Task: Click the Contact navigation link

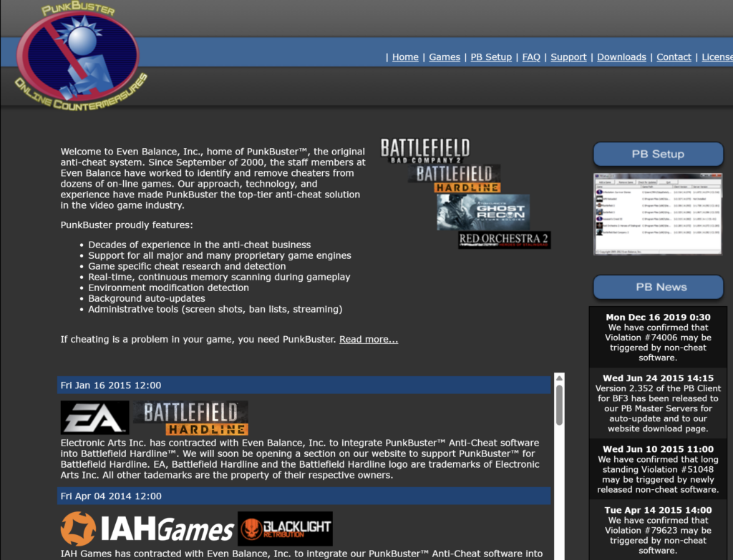Action: pyautogui.click(x=674, y=57)
